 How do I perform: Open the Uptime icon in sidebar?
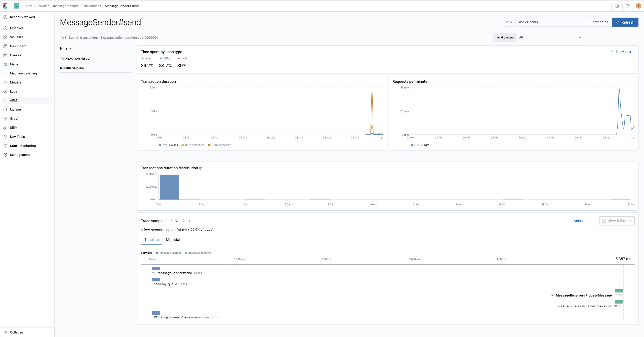pyautogui.click(x=5, y=110)
